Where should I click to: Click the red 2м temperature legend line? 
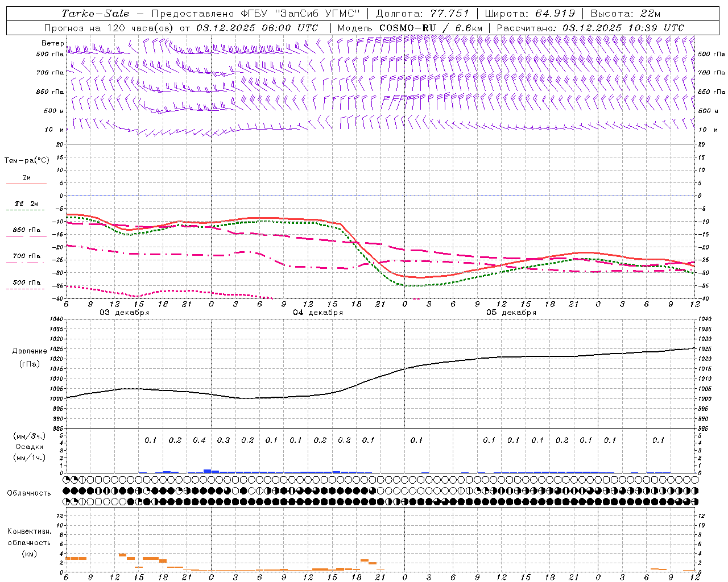pyautogui.click(x=26, y=184)
